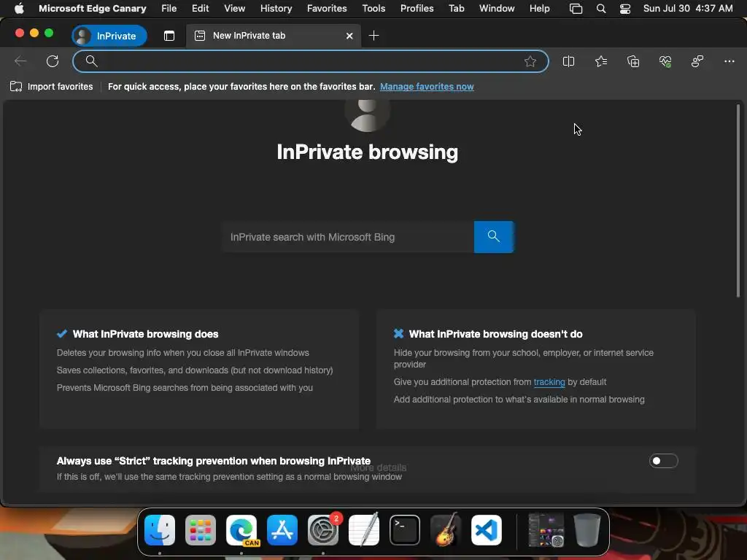The height and width of the screenshot is (560, 747).
Task: Open Trash from the dock
Action: click(587, 530)
